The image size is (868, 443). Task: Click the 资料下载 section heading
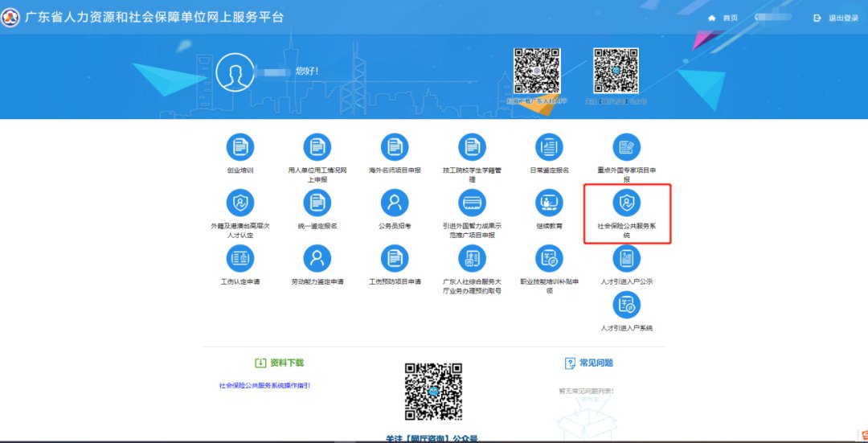tap(280, 363)
